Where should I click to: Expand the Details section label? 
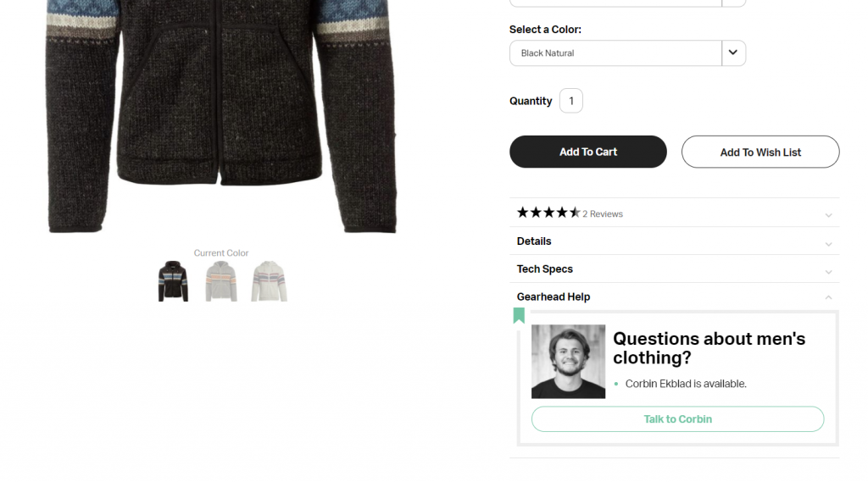[534, 241]
